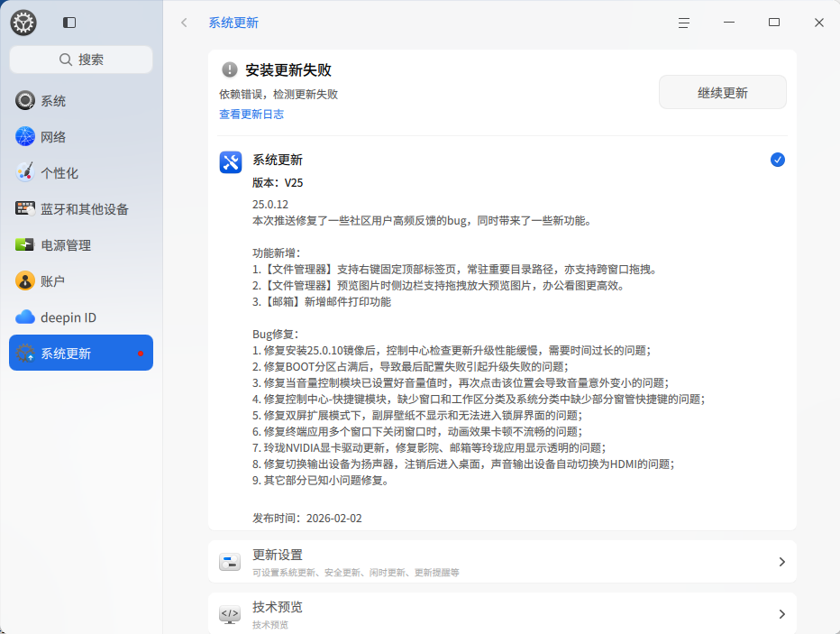This screenshot has height=634, width=840.
Task: Click the 电源管理 battery icon
Action: point(25,245)
